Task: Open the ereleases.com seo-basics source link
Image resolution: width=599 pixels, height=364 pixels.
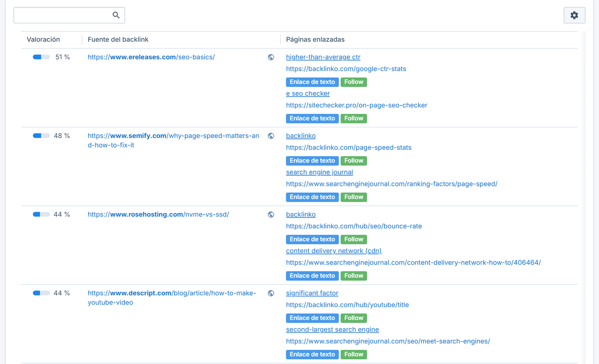Action: [151, 57]
